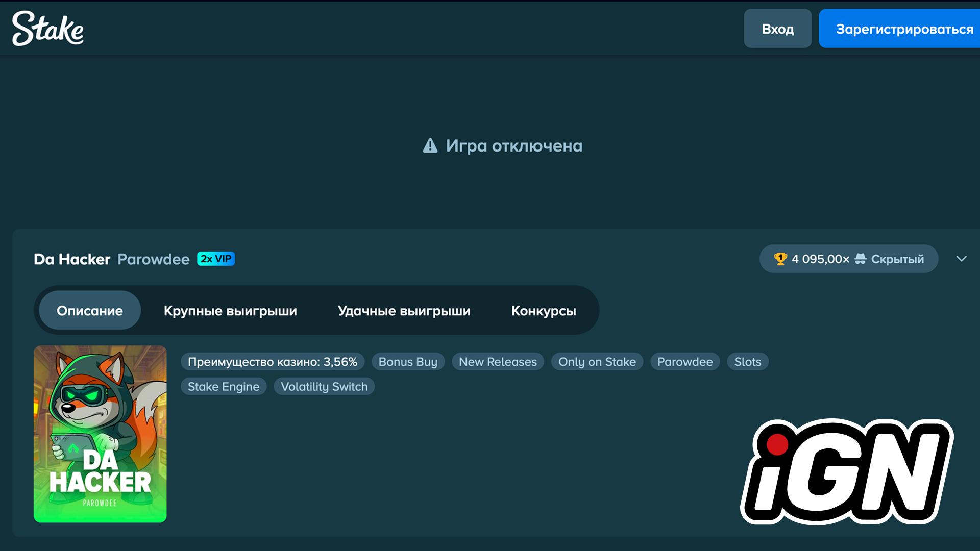Click the warning triangle beside Игра отключена
The image size is (980, 551).
430,146
